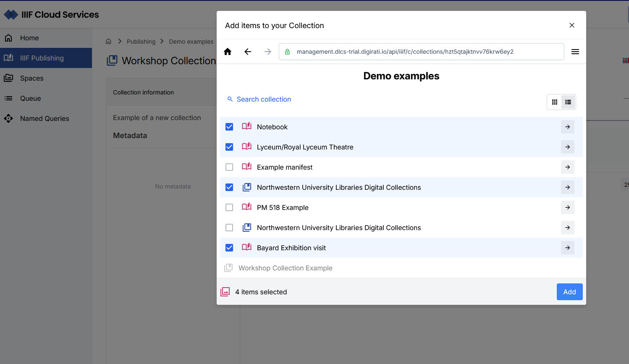Go forward with the right arrow icon
Screen dimensions: 629x364
(x=268, y=52)
